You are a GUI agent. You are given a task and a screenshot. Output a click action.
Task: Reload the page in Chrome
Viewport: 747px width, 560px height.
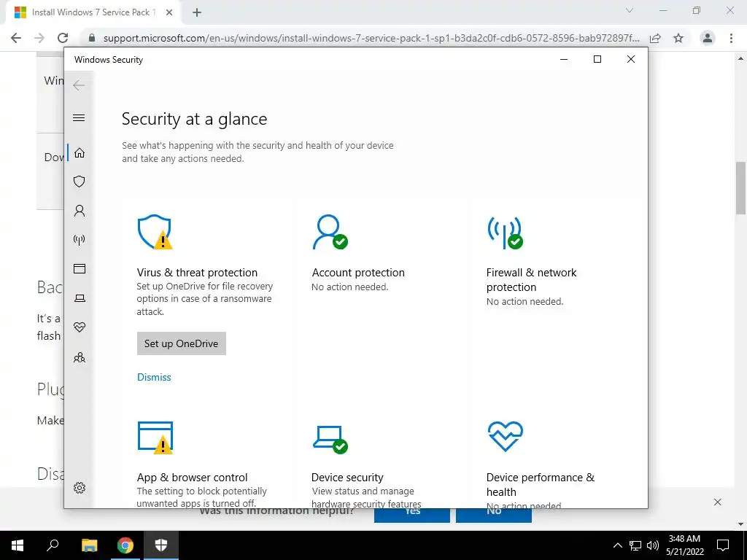click(x=63, y=38)
